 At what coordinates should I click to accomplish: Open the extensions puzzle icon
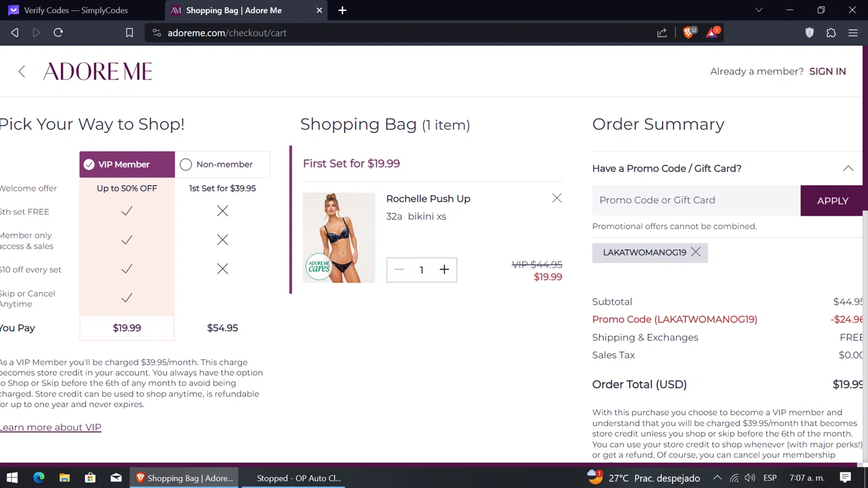[x=831, y=33]
